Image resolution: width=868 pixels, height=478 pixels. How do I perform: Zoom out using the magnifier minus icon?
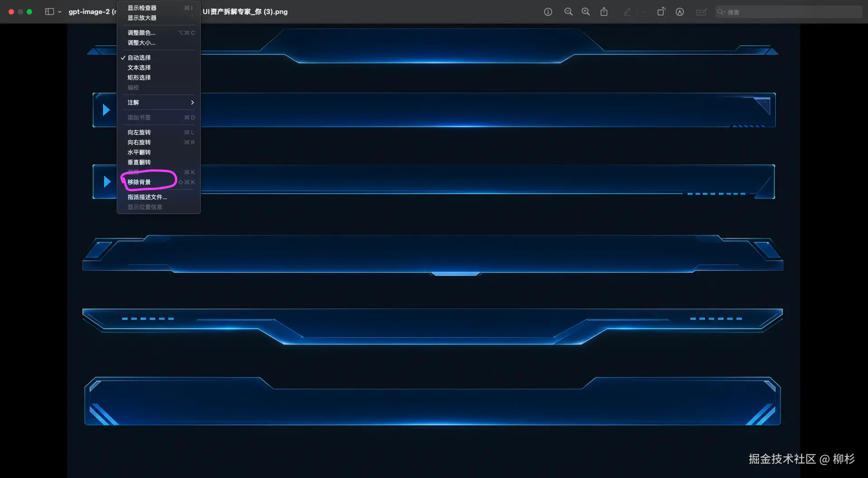tap(568, 12)
